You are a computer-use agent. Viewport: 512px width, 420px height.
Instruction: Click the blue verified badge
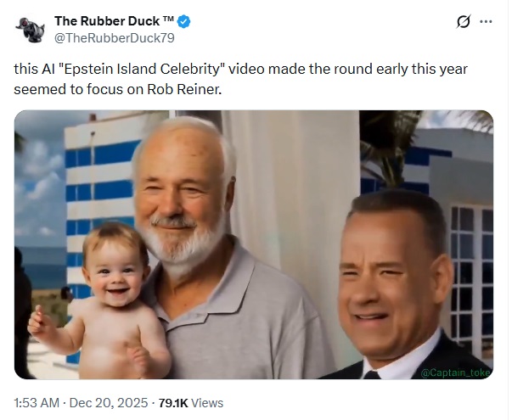click(183, 21)
